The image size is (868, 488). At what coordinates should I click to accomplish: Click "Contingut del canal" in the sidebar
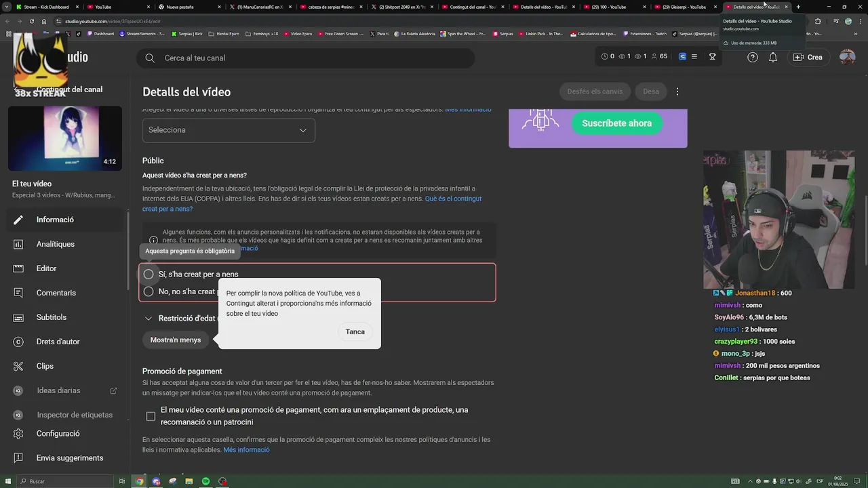(69, 89)
